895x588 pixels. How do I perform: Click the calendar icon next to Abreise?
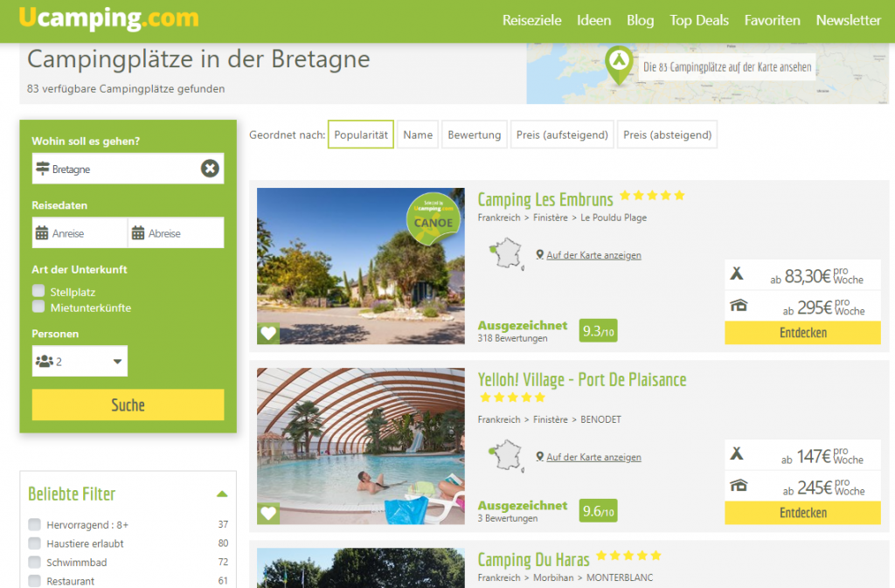point(138,232)
